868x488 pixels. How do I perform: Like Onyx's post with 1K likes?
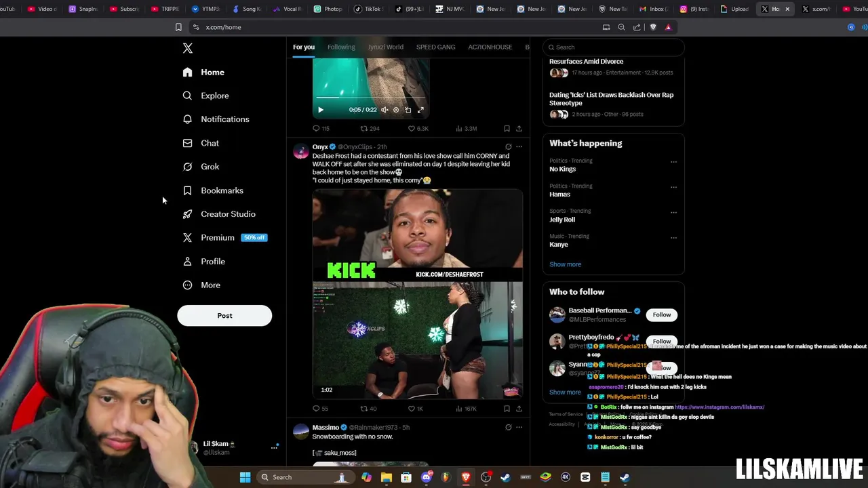[x=415, y=409]
